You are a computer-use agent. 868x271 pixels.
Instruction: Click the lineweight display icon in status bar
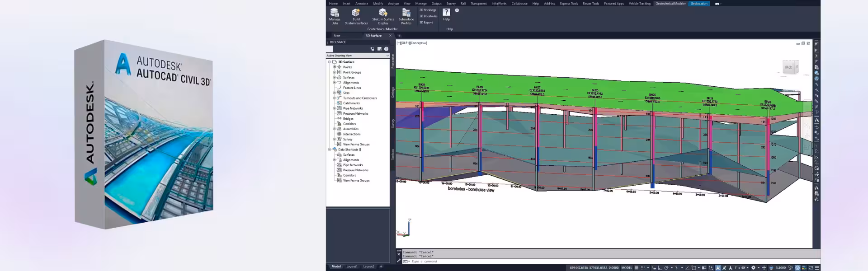tap(704, 267)
